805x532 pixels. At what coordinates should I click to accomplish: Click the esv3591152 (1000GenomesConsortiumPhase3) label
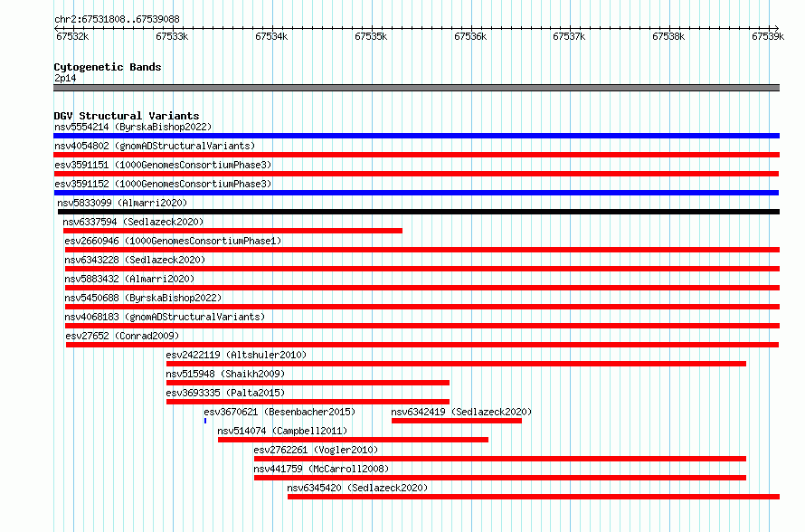pos(163,184)
